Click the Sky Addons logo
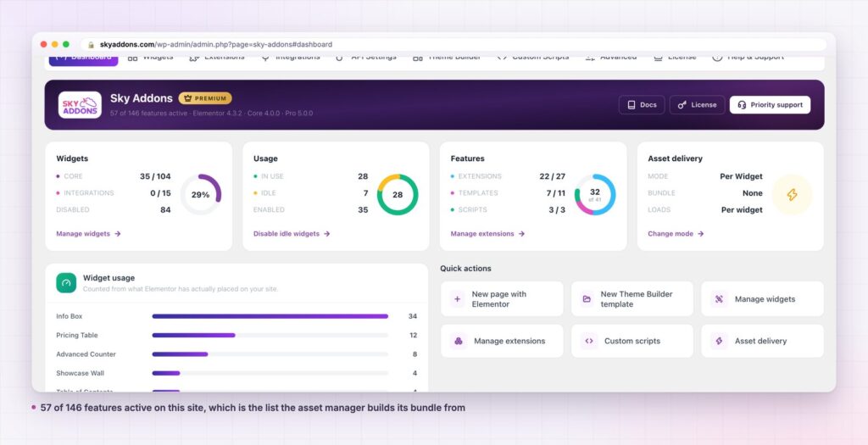 point(80,104)
